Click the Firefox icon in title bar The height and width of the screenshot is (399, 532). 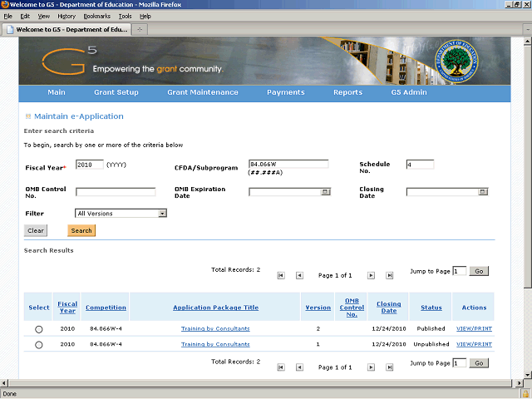click(x=5, y=4)
